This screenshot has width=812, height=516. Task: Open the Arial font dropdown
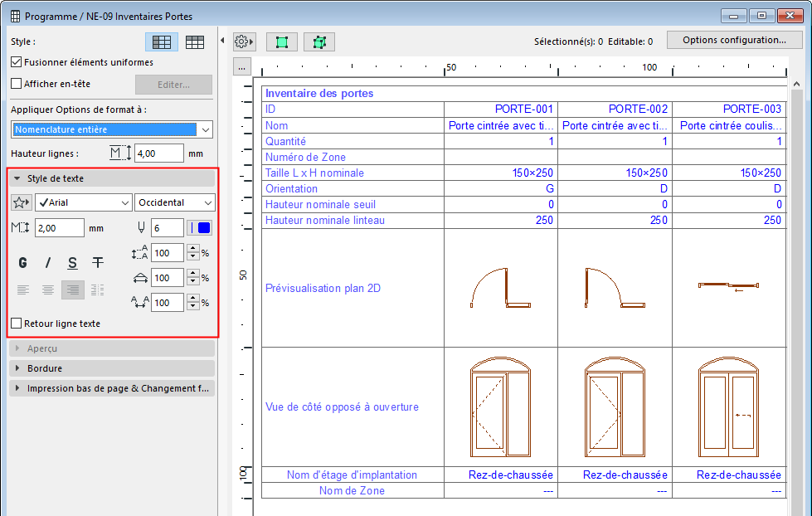(x=83, y=202)
